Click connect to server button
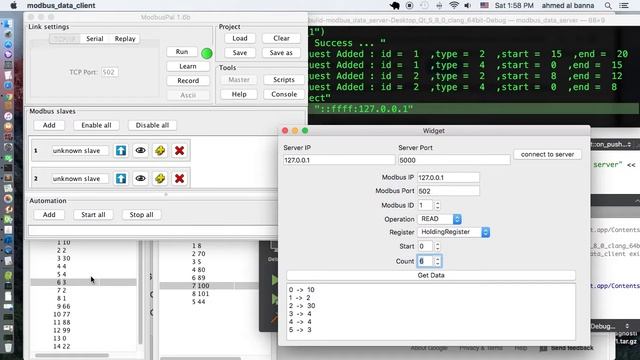This screenshot has height=360, width=640. [x=547, y=154]
